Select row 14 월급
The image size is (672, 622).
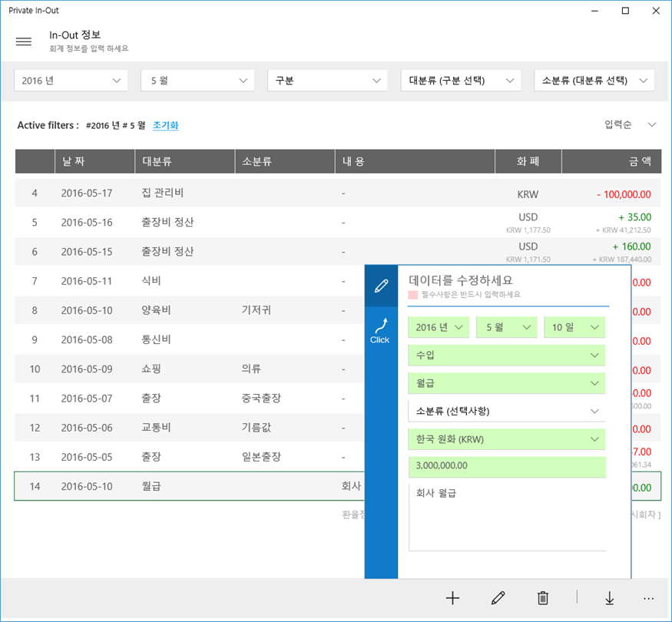[190, 486]
